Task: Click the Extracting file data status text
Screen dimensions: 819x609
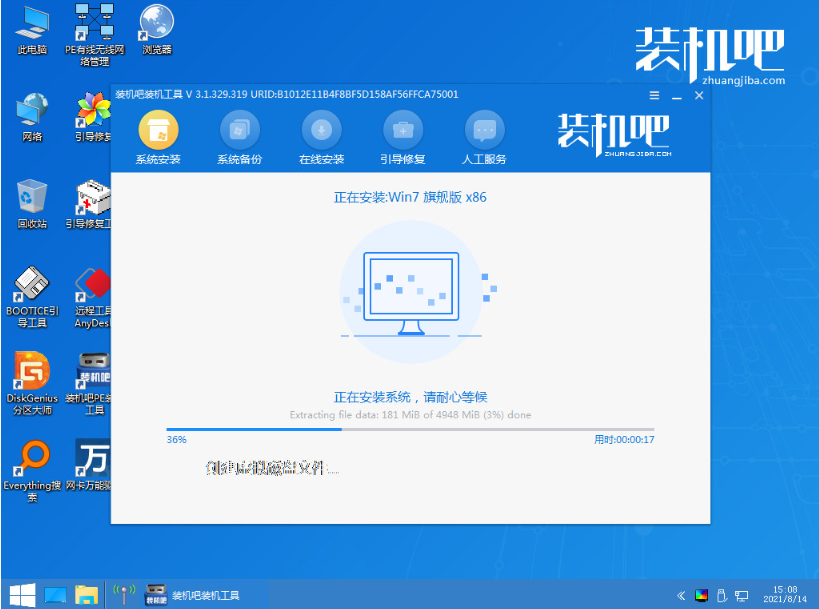Action: [410, 415]
